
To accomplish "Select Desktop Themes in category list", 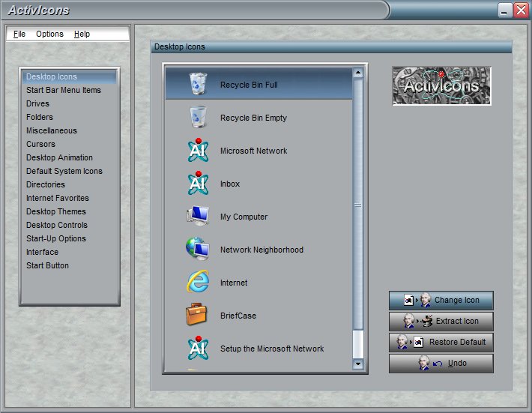I will pos(56,211).
